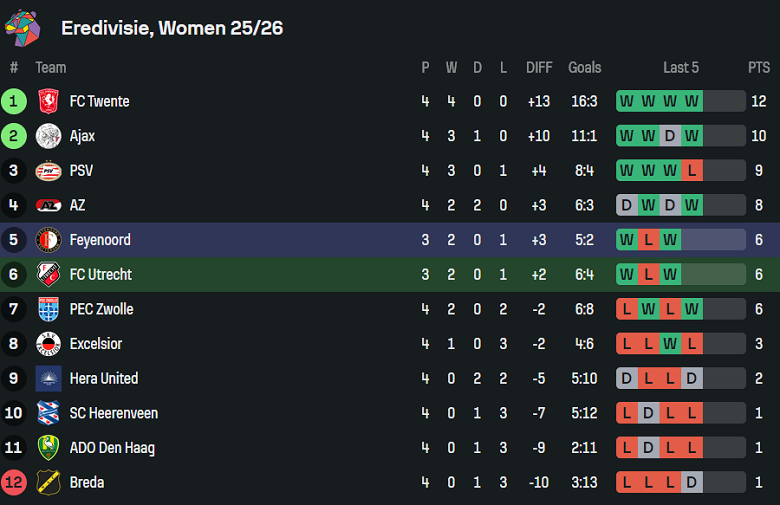Click the red rank 12 badge
Image resolution: width=780 pixels, height=505 pixels.
(x=14, y=483)
